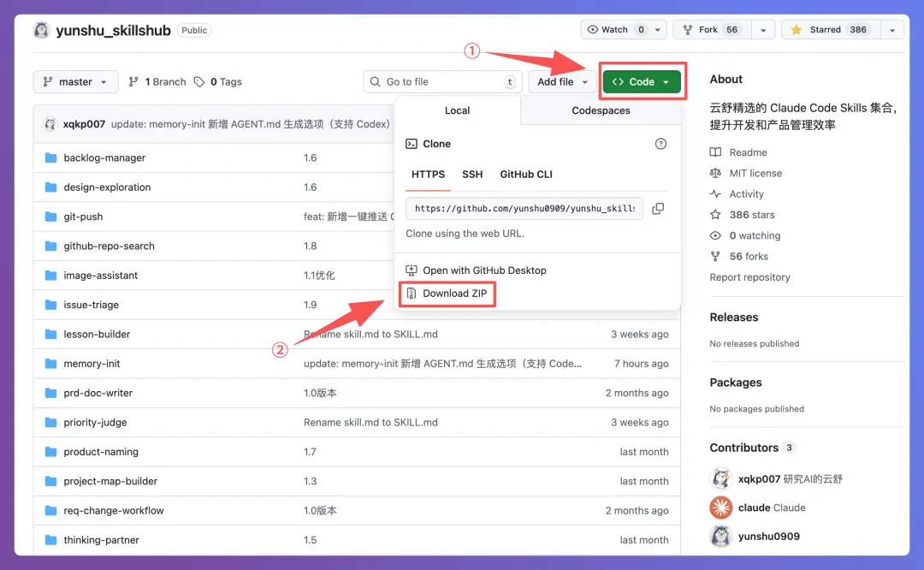The width and height of the screenshot is (924, 570).
Task: Click the Clone help question-mark icon
Action: click(660, 144)
